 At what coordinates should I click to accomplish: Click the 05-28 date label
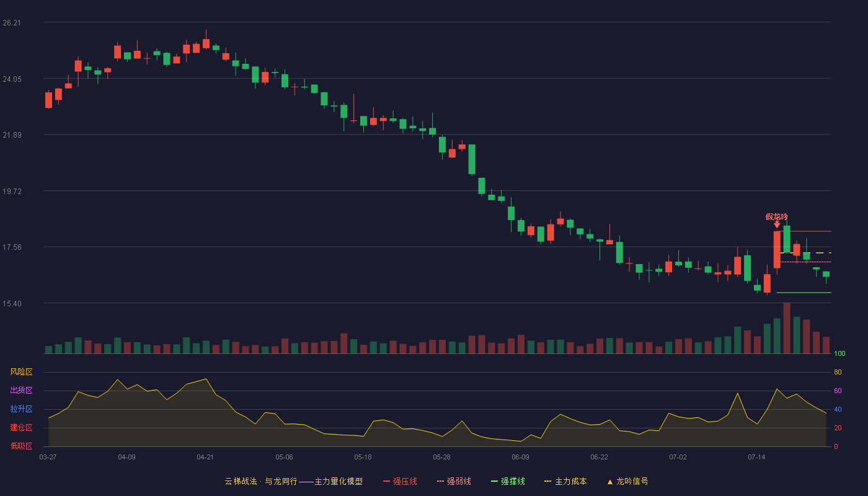point(441,457)
